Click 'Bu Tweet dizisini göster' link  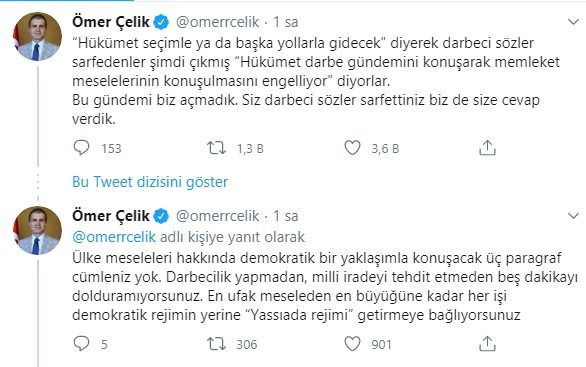point(150,182)
